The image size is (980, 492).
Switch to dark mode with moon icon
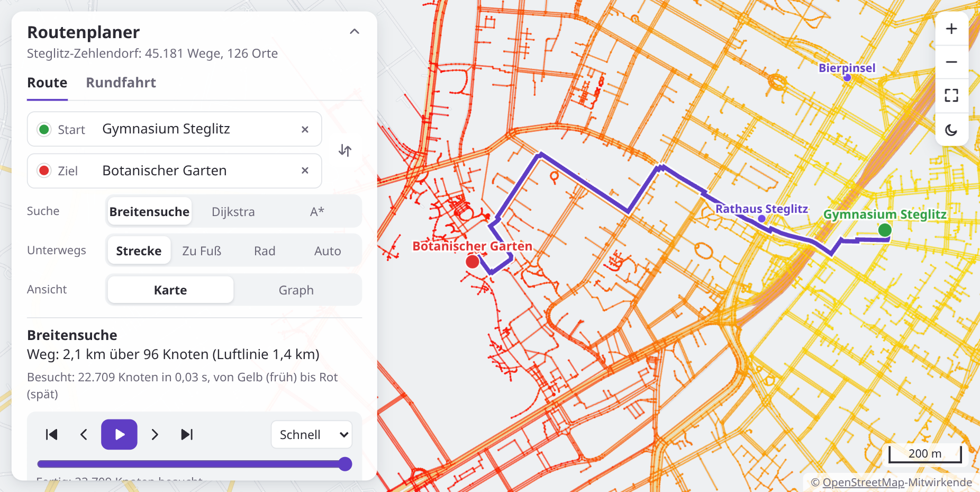coord(951,130)
